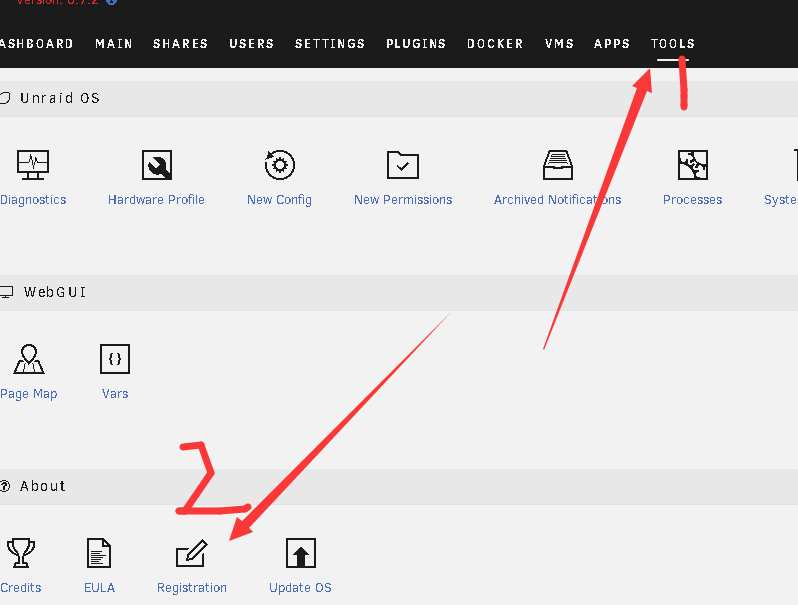
Task: Click the Credits link text
Action: coord(21,588)
